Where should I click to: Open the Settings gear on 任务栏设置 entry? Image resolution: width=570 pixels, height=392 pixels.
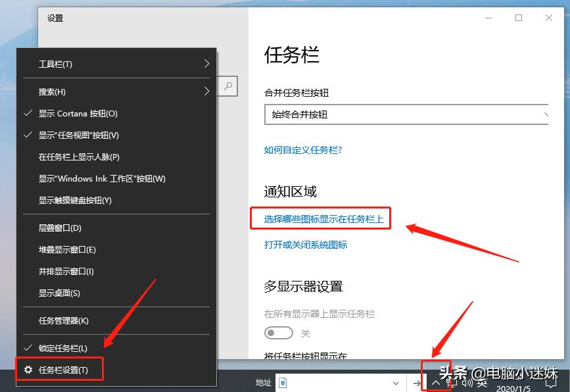point(29,370)
